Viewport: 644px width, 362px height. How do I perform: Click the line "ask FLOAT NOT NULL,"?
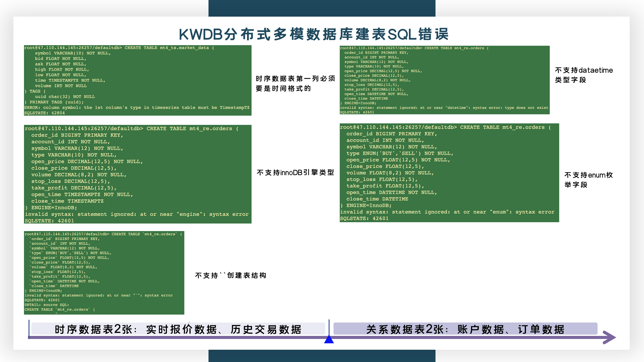click(60, 64)
